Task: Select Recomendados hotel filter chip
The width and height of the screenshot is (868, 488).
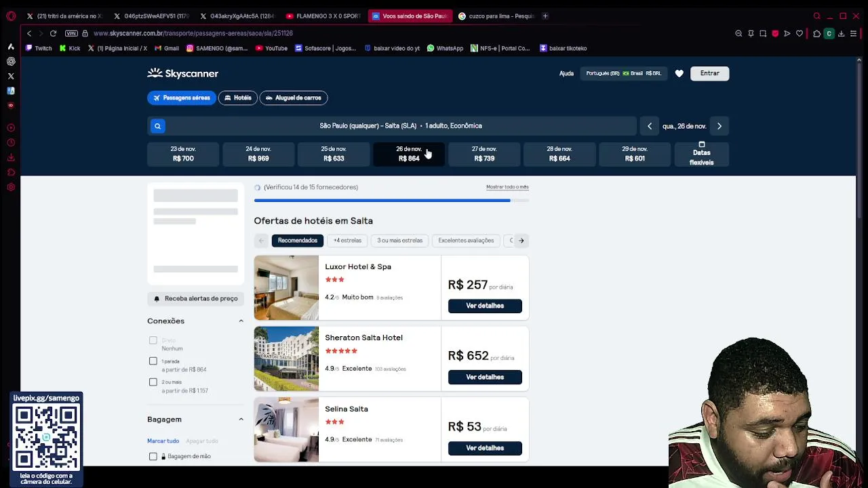Action: pyautogui.click(x=297, y=241)
